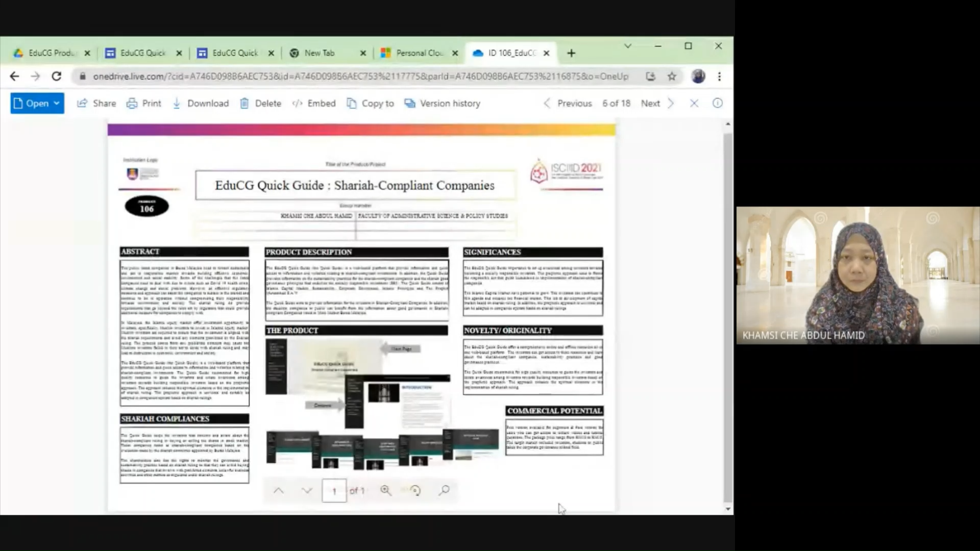Open the tab search dropdown chevron
The image size is (980, 551).
pyautogui.click(x=628, y=46)
